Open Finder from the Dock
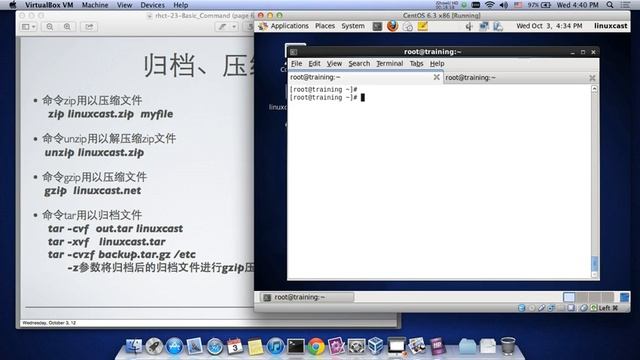 pos(133,346)
